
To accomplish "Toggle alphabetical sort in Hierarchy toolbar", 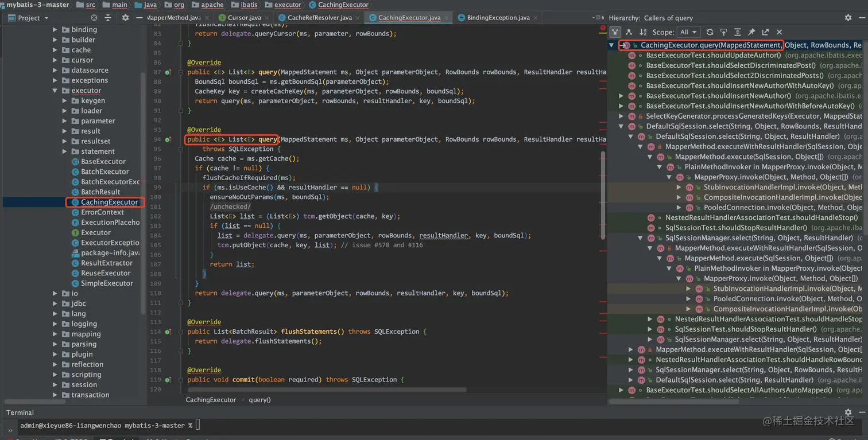I will pos(643,32).
